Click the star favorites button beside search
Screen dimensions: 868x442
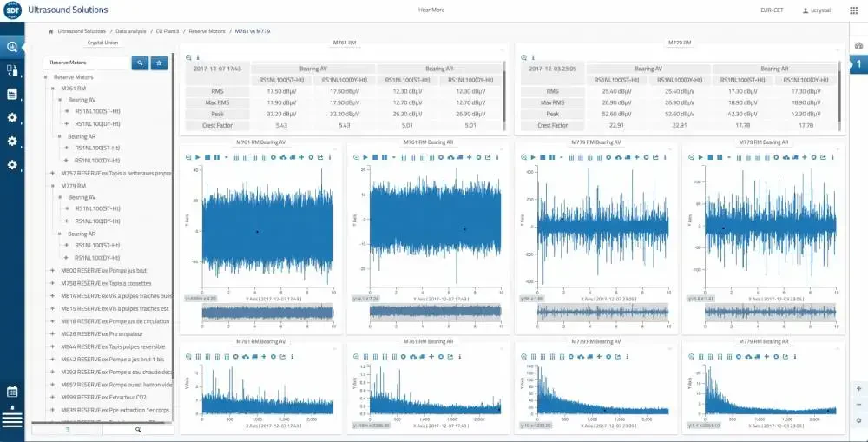pyautogui.click(x=159, y=63)
